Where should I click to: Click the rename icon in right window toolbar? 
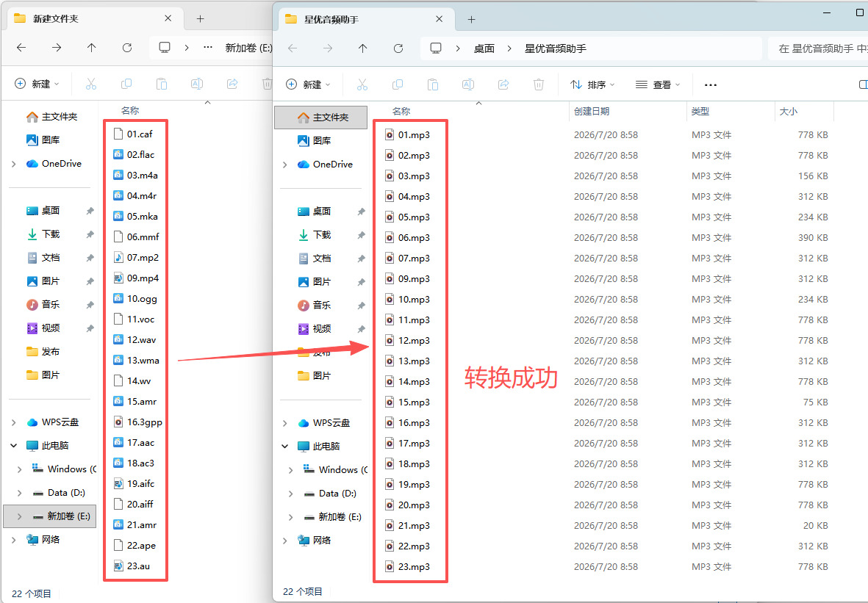(x=468, y=84)
